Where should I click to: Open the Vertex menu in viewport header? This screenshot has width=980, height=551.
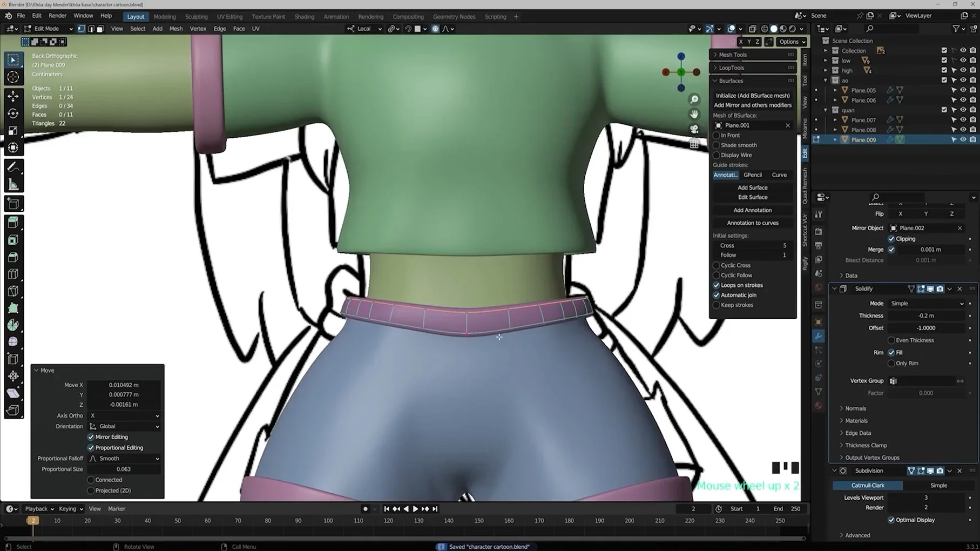pos(198,29)
